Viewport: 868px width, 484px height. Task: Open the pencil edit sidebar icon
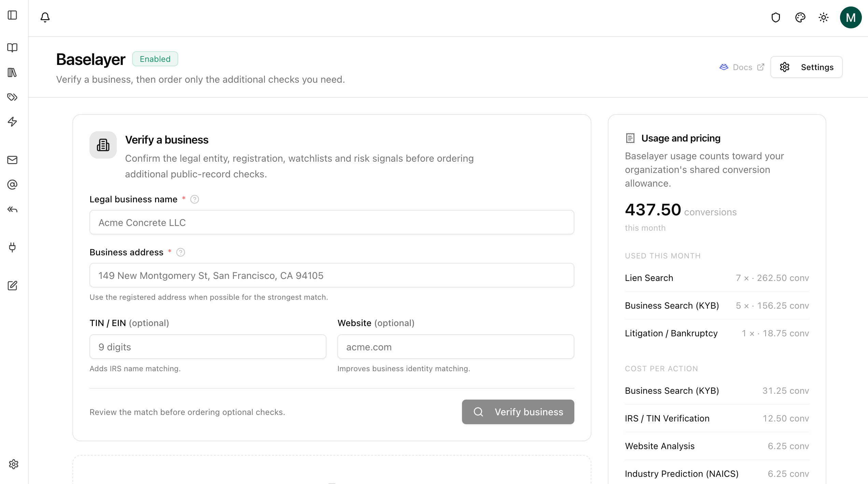point(12,286)
